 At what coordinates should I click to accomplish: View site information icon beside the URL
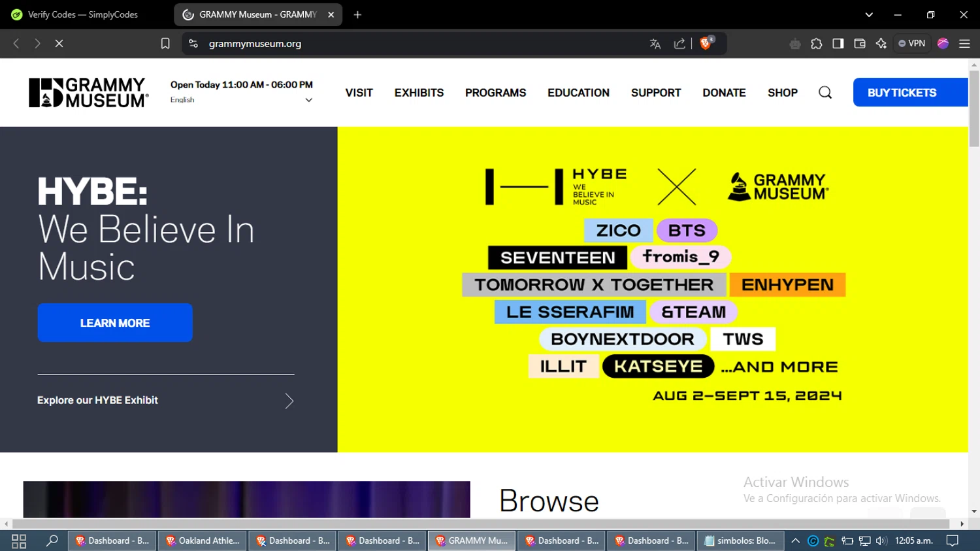point(193,44)
